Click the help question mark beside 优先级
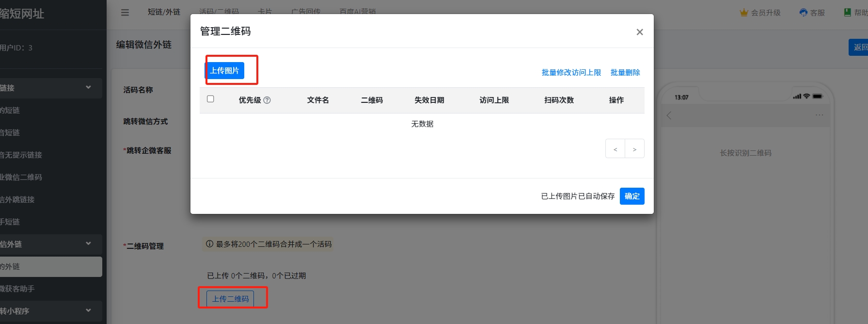The image size is (868, 324). click(x=267, y=100)
